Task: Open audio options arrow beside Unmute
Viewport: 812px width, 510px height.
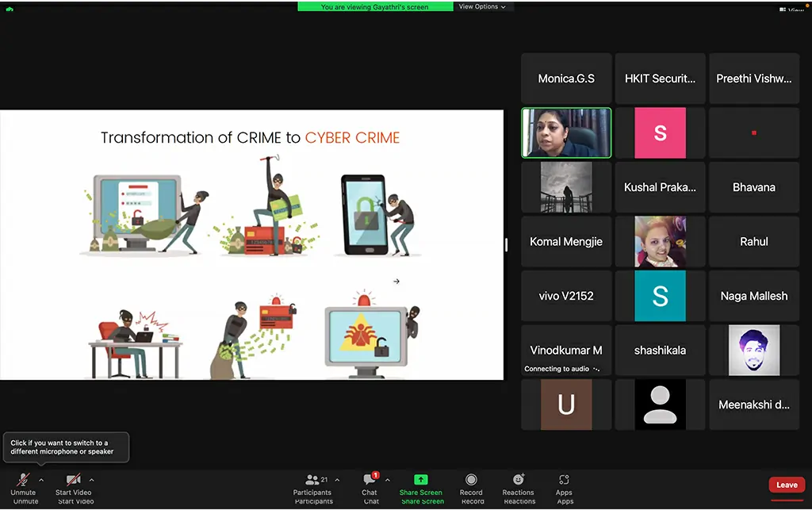Action: pos(41,480)
